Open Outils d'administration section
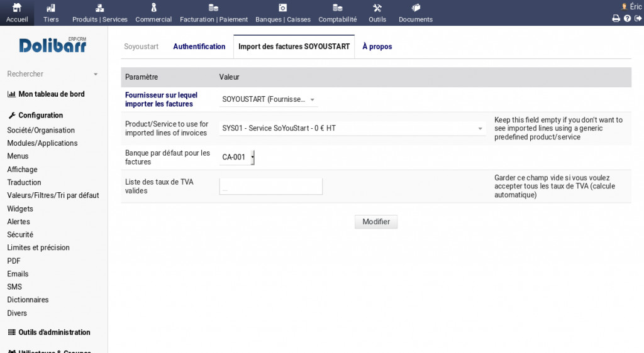Image resolution: width=644 pixels, height=353 pixels. [54, 332]
